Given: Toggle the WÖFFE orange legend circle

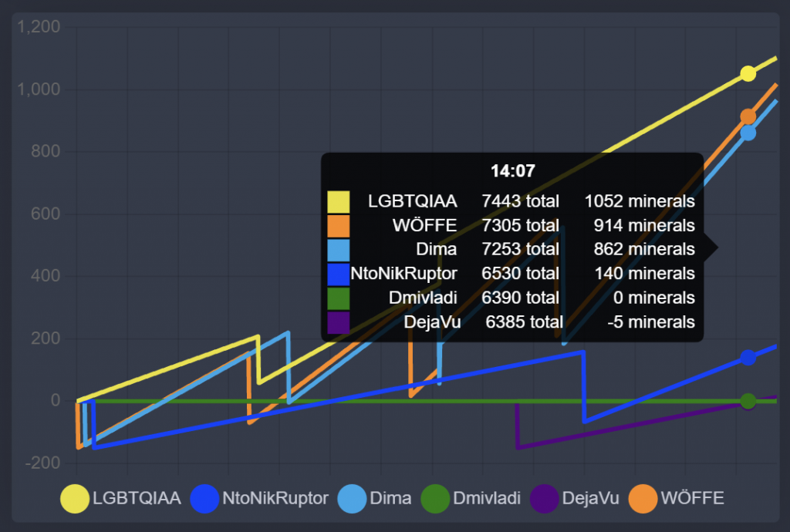Looking at the screenshot, I should [643, 499].
